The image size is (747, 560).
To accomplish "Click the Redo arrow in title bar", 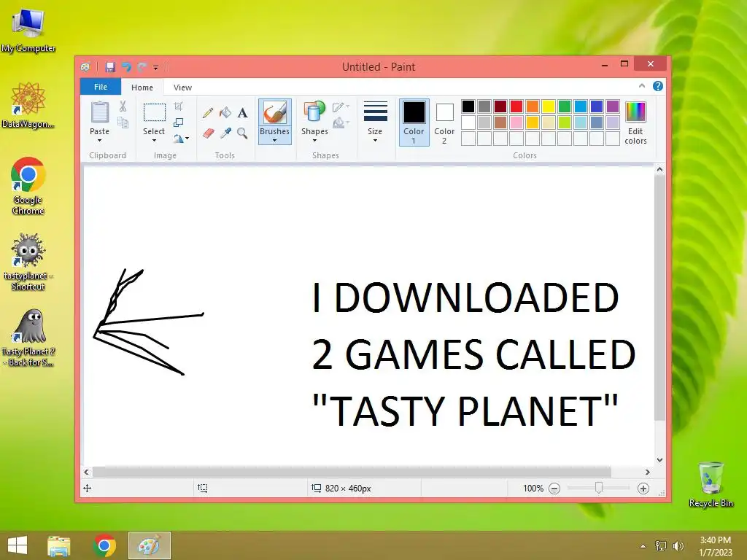I will point(142,67).
